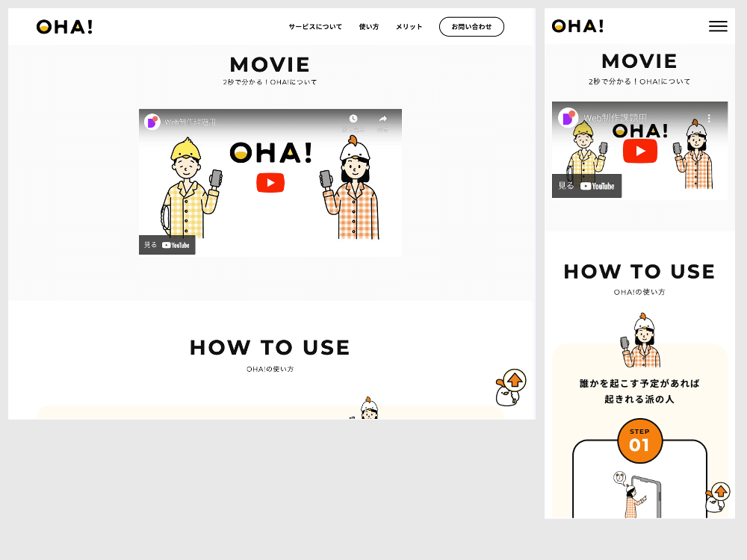The image size is (747, 560).
Task: Click Watch Later clock icon on desktop video
Action: [353, 119]
